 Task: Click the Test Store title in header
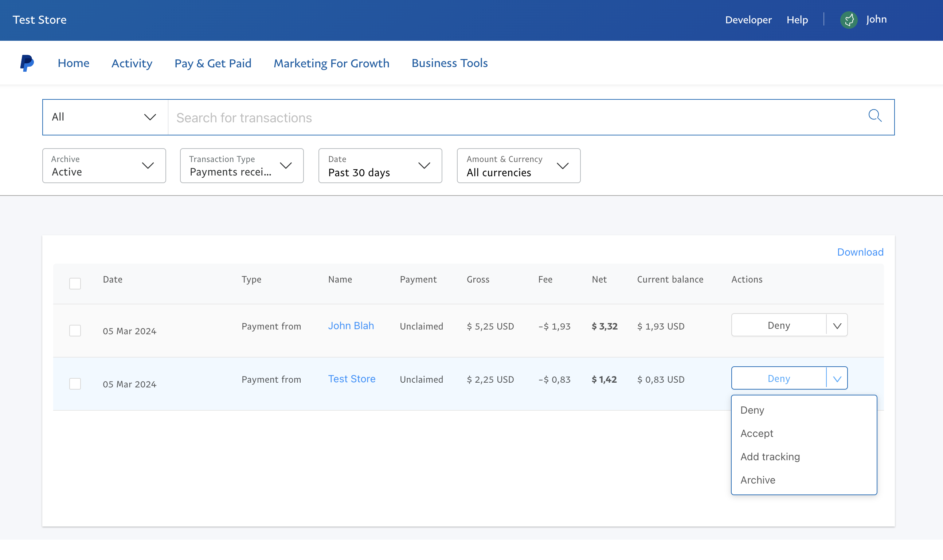(x=40, y=20)
